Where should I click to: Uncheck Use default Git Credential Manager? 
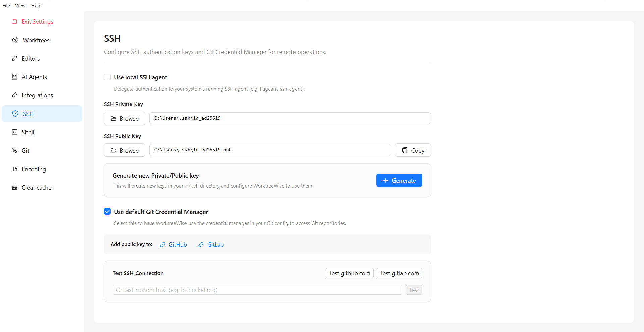[x=107, y=211]
